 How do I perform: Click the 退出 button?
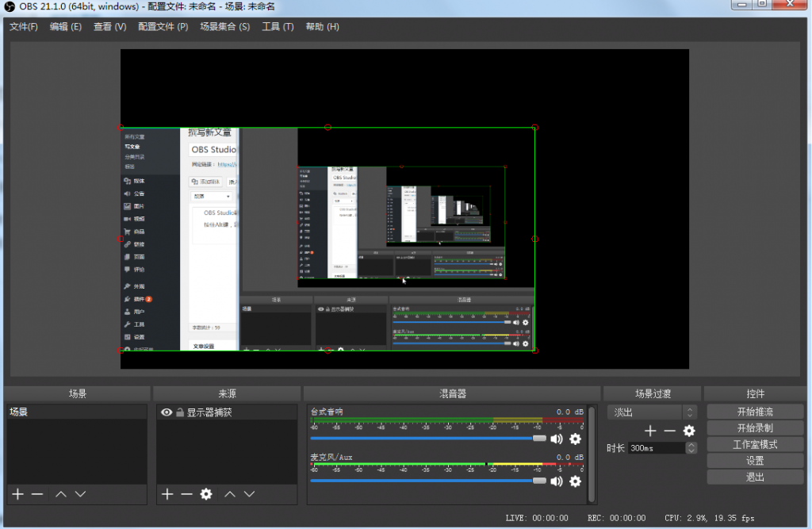coord(755,477)
